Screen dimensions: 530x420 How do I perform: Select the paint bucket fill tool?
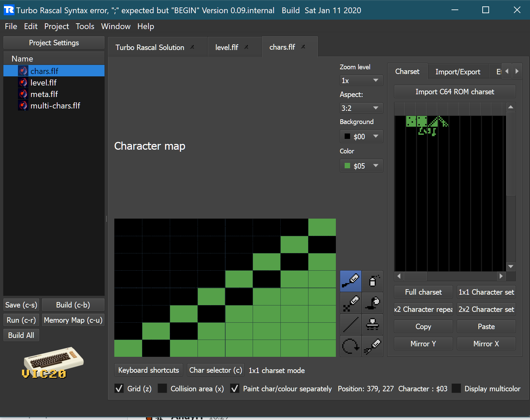point(372,303)
